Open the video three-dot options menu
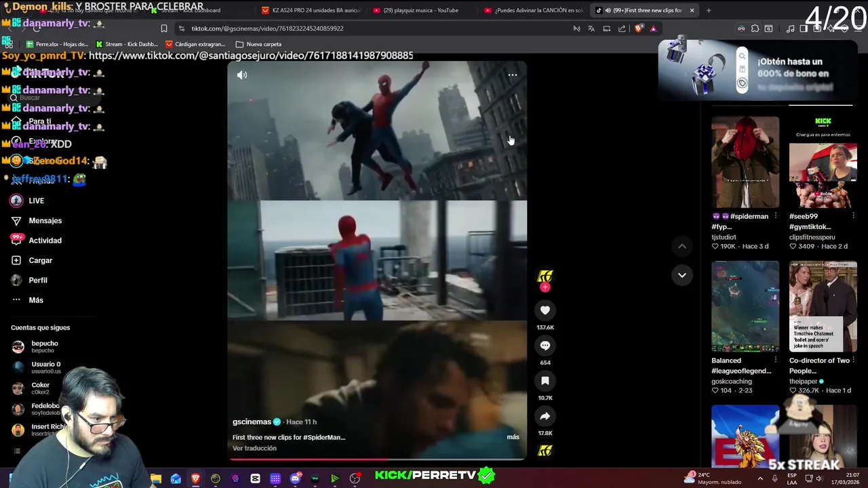 coord(513,75)
